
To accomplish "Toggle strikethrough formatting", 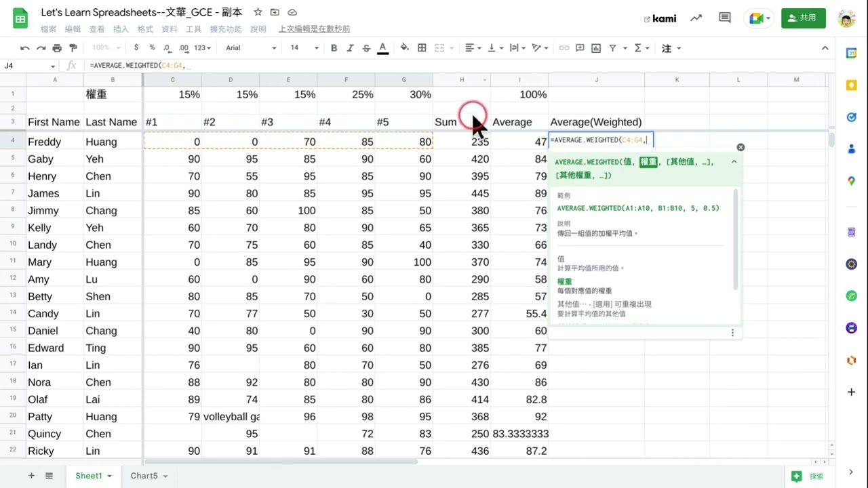I will pyautogui.click(x=366, y=48).
